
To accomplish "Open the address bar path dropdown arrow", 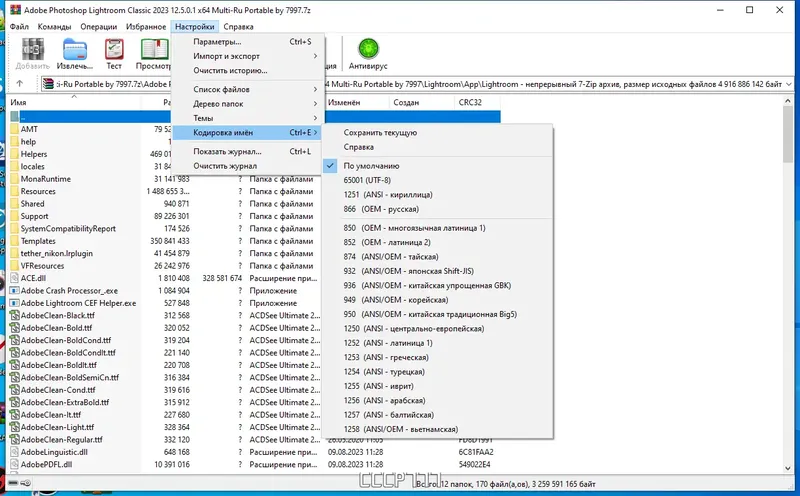I will (789, 84).
